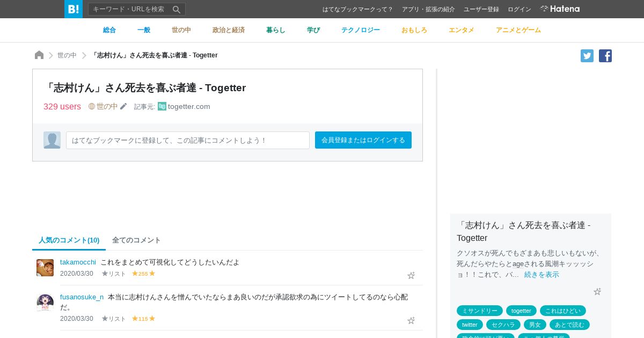Open the main article title link
The height and width of the screenshot is (338, 644).
tap(145, 87)
